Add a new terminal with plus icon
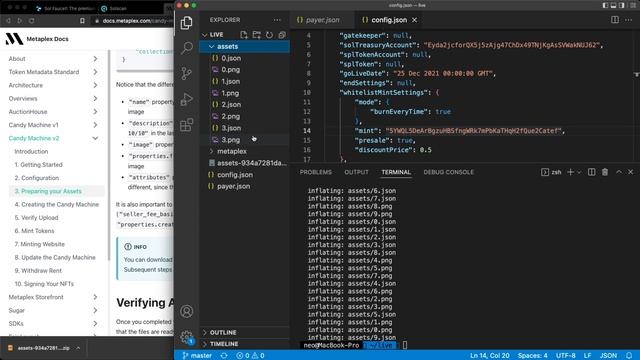The image size is (640, 360). (571, 172)
